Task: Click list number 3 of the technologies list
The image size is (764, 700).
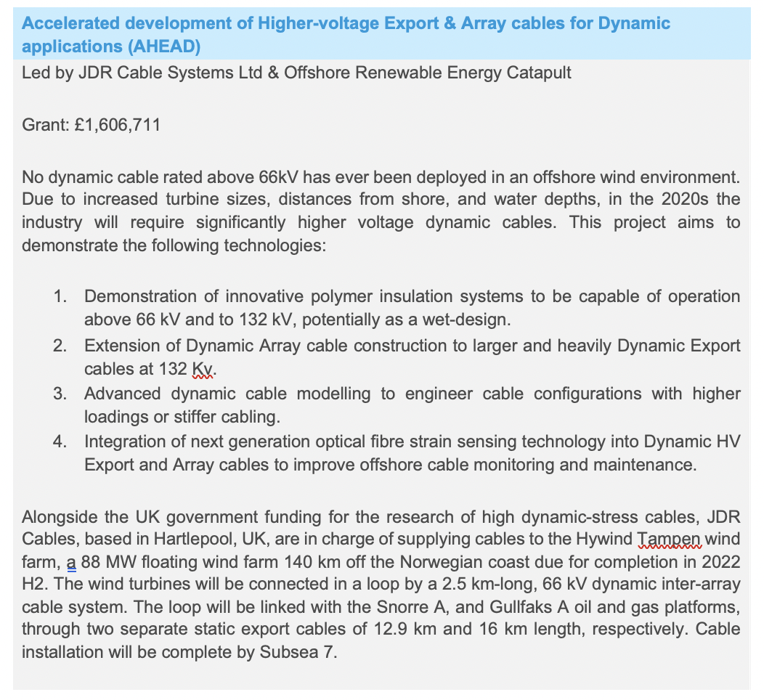Action: [x=61, y=394]
